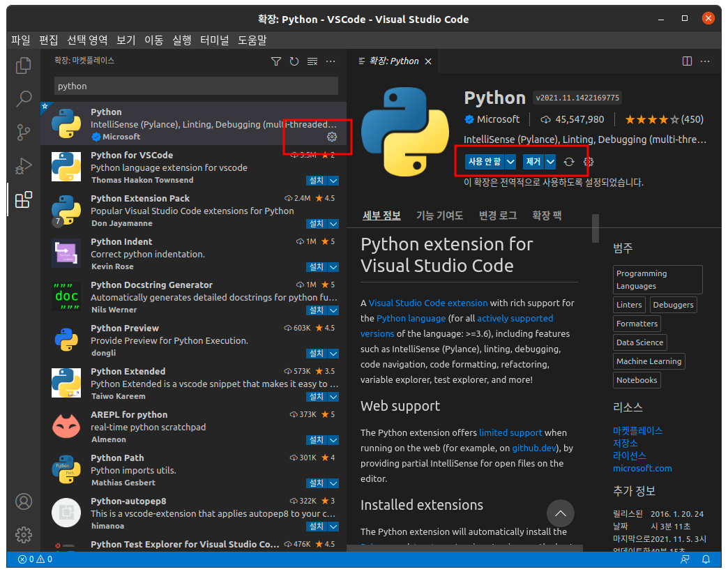The width and height of the screenshot is (728, 574).
Task: Click the rating stars (450)
Action: click(x=664, y=119)
